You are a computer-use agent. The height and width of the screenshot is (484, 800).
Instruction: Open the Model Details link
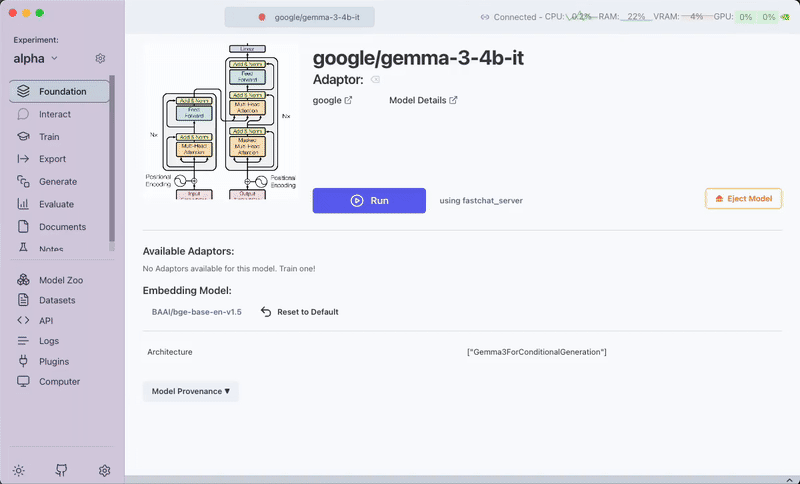[423, 100]
